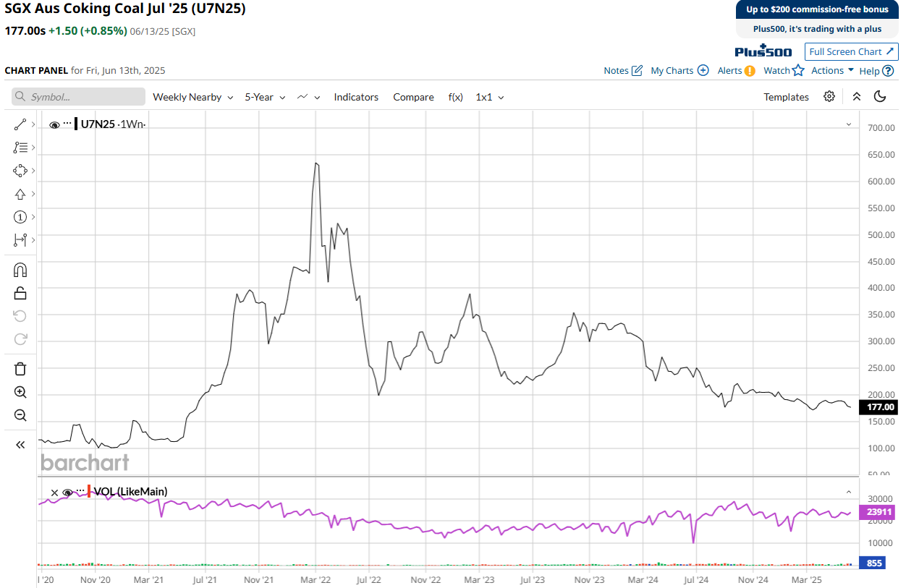Open the Weekly Nearby frequency dropdown

click(192, 97)
